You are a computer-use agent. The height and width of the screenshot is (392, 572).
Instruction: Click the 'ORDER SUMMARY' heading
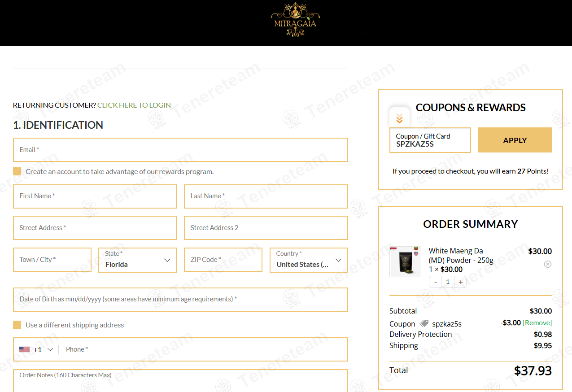pyautogui.click(x=471, y=224)
